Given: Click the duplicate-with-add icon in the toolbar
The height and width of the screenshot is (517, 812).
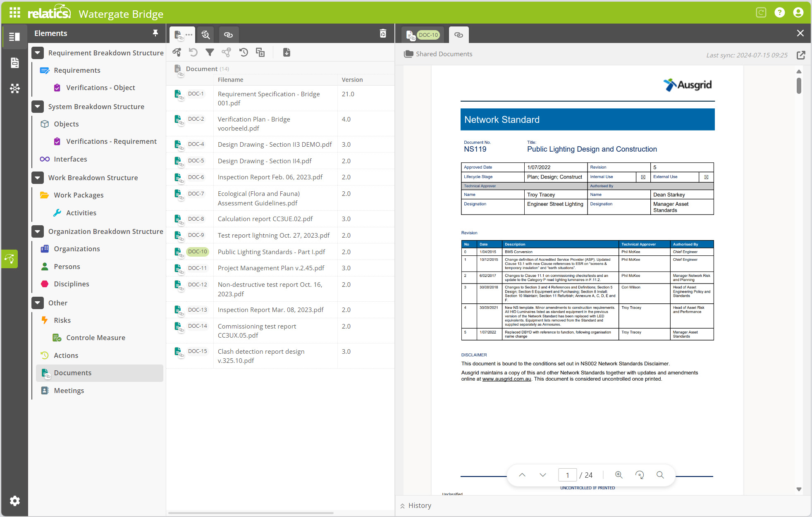Looking at the screenshot, I should (x=260, y=52).
